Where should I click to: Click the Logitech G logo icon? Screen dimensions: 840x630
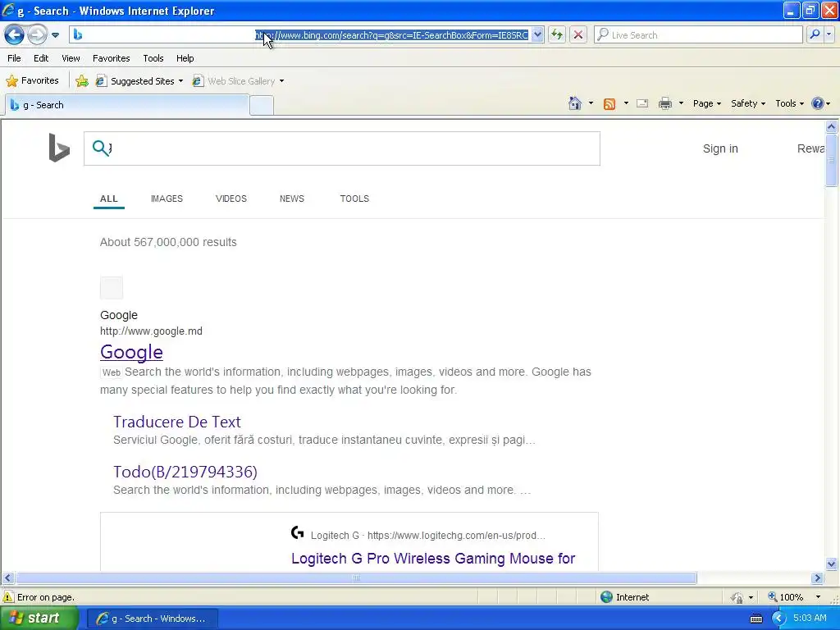297,532
